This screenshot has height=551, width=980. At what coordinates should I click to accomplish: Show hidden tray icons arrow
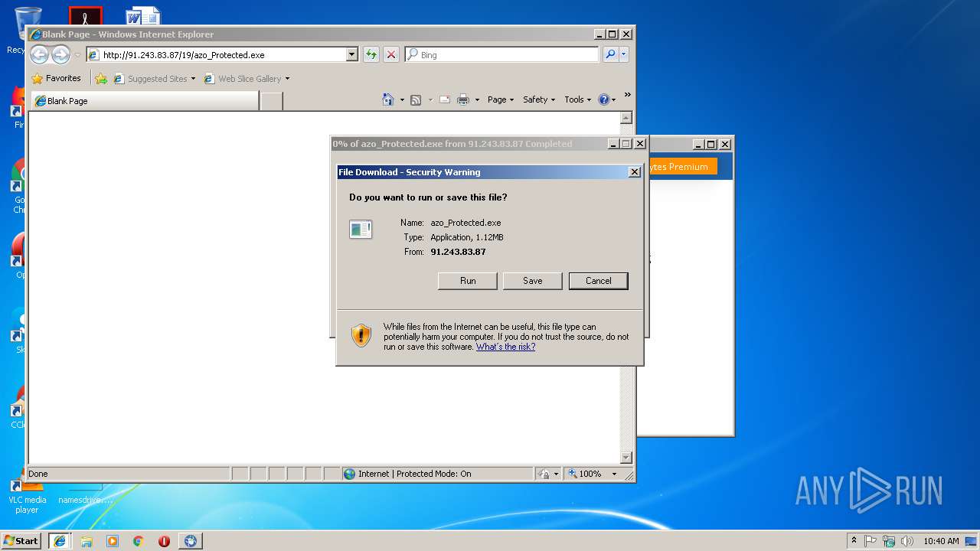tap(854, 540)
